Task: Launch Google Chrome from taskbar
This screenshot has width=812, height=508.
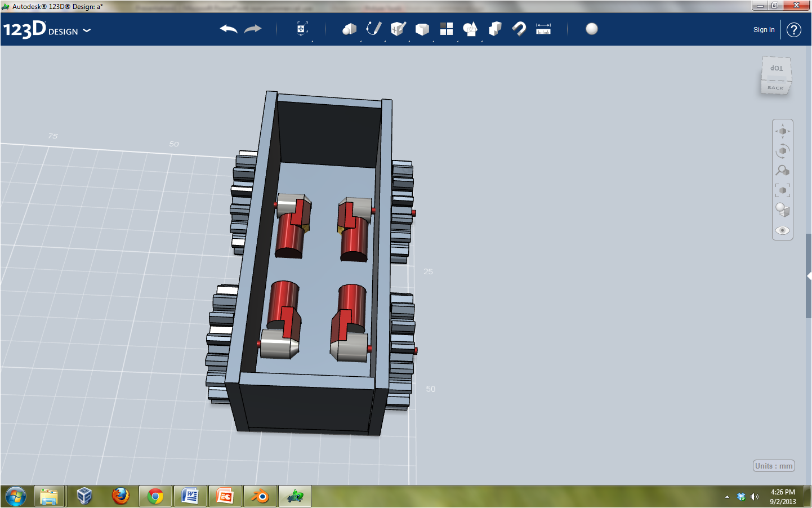Action: [x=155, y=497]
